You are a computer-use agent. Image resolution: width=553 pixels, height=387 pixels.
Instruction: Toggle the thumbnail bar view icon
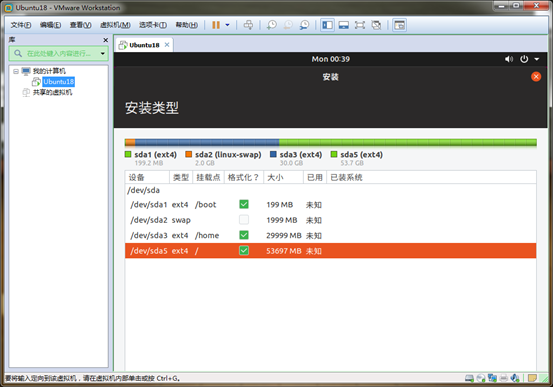[344, 25]
